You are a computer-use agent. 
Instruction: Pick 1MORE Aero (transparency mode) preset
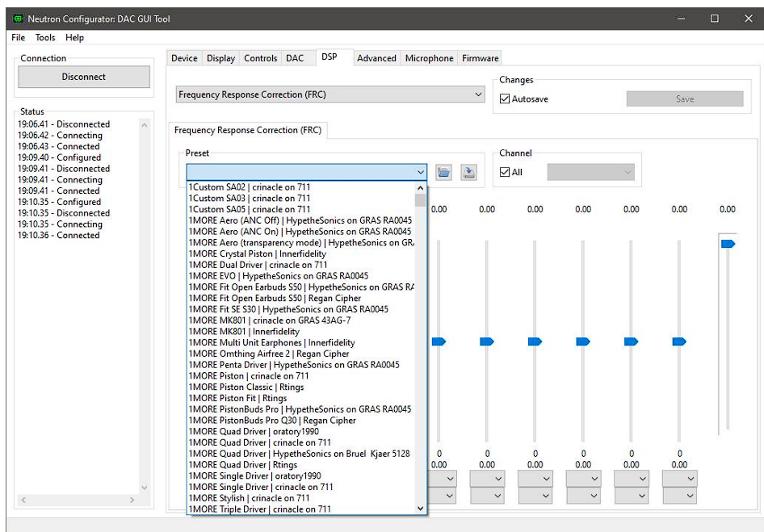[x=301, y=243]
